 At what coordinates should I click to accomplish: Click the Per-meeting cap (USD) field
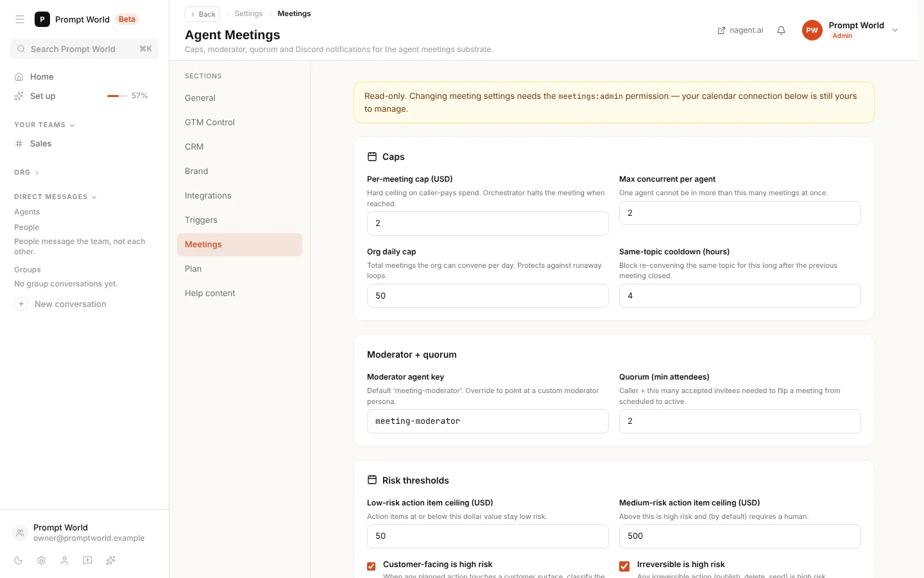click(488, 223)
